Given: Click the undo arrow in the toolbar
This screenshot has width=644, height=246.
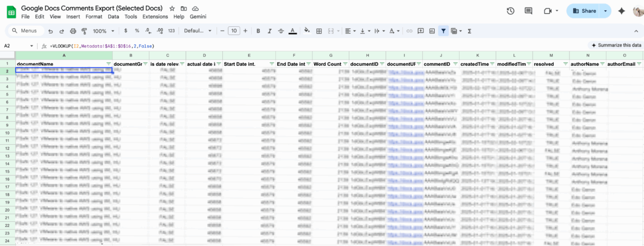Looking at the screenshot, I should pos(51,31).
